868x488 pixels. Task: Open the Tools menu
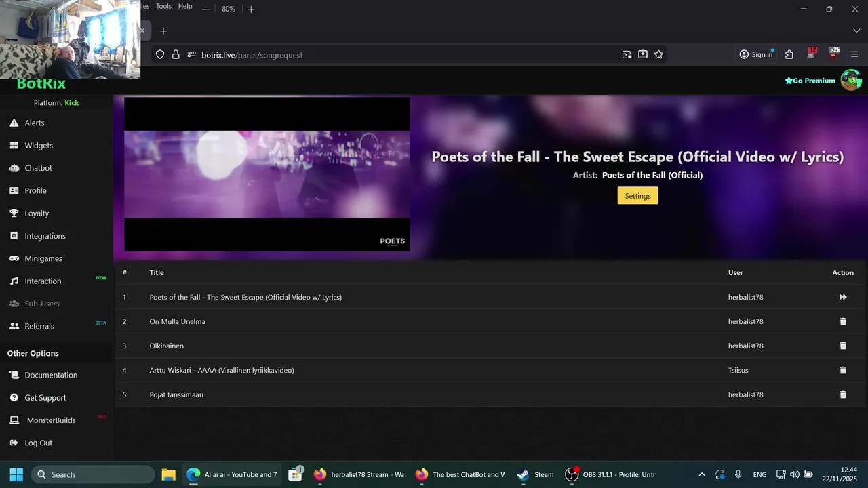[x=163, y=6]
